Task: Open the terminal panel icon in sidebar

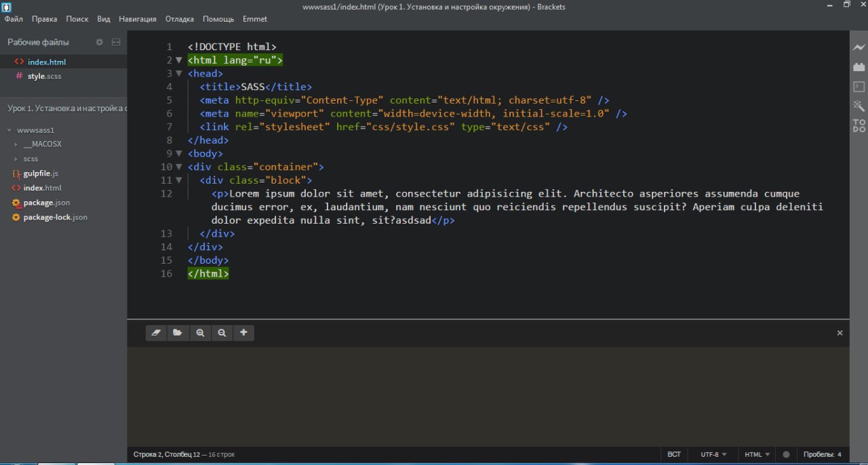Action: 859,87
